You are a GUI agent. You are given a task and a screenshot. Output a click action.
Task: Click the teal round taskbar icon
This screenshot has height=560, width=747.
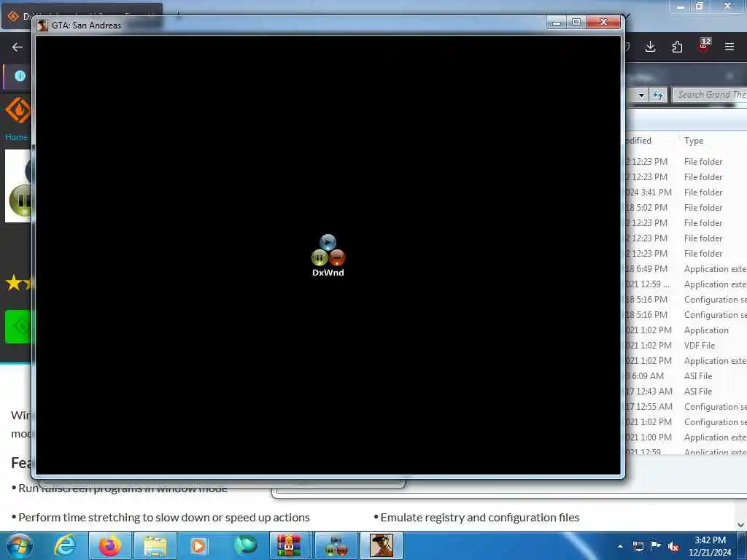[x=245, y=545]
